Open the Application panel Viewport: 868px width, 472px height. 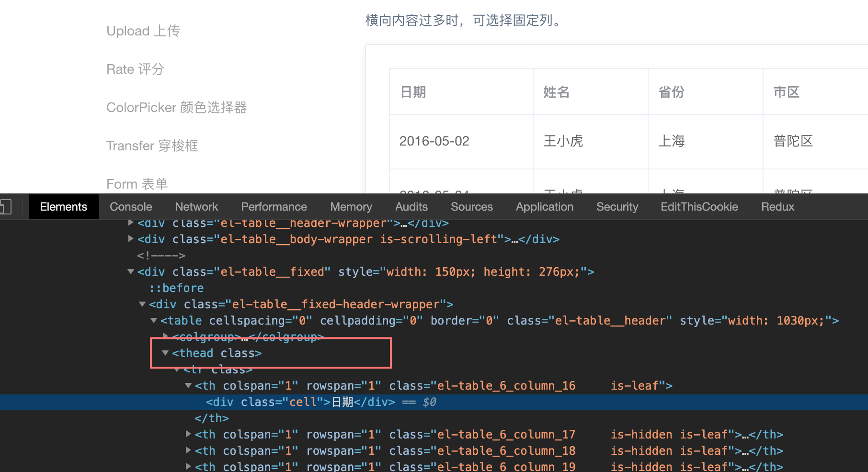[544, 206]
